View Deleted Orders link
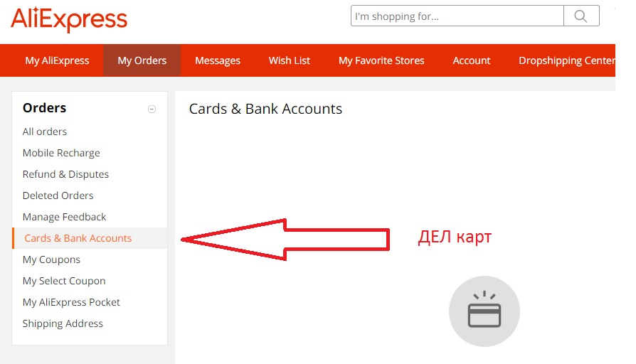636x364 pixels. (x=58, y=196)
